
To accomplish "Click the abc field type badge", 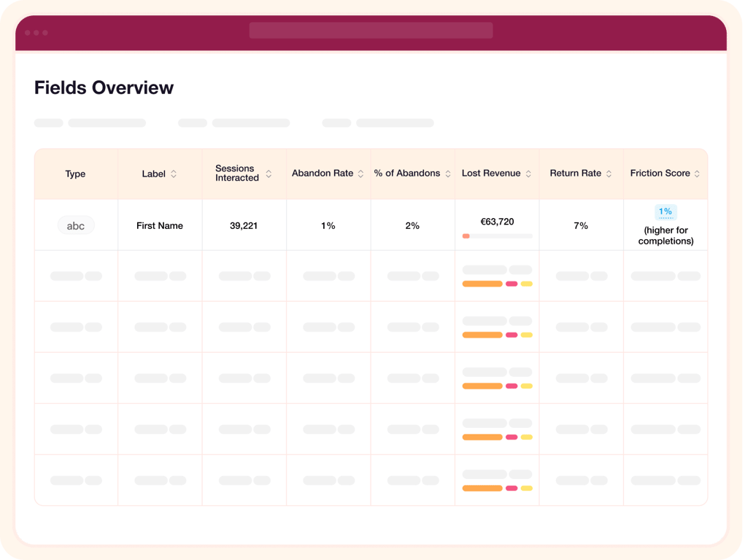I will pos(76,226).
